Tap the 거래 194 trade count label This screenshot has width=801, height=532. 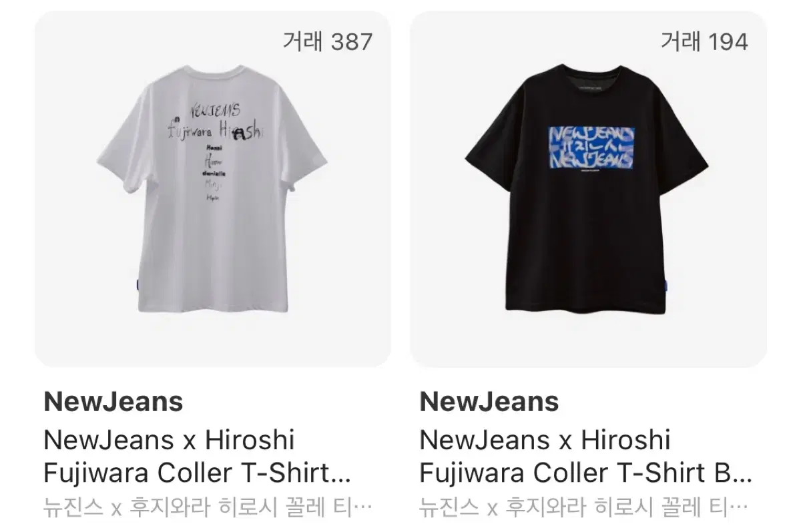tap(704, 41)
